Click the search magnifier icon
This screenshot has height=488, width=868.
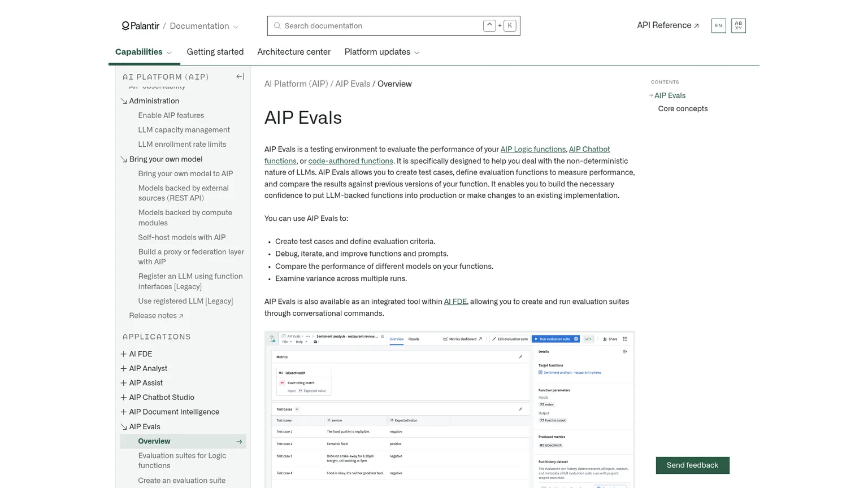[277, 26]
